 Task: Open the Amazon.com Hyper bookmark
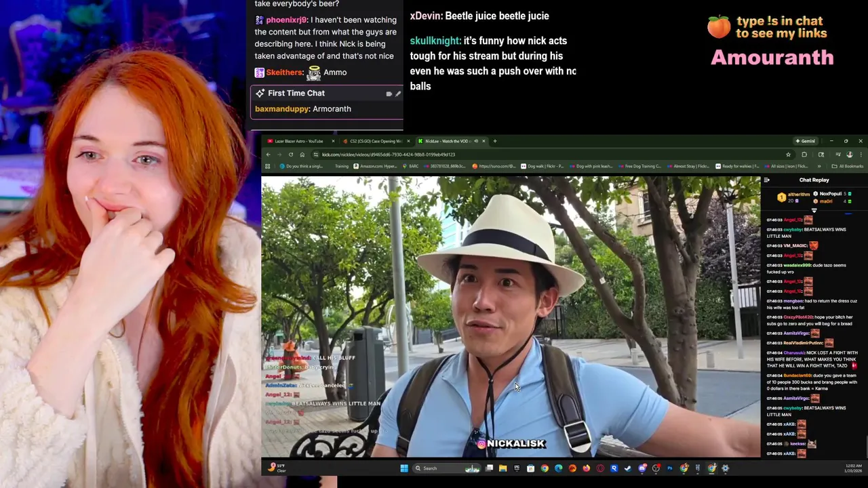tap(375, 166)
